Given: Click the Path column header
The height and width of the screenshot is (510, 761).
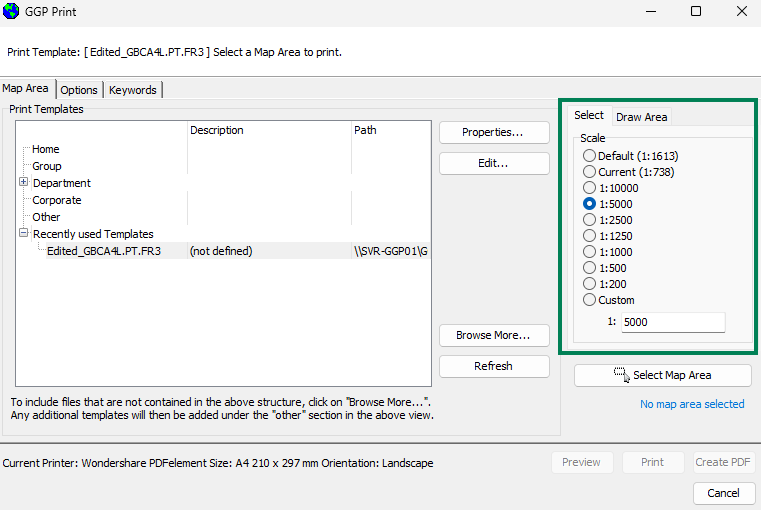Looking at the screenshot, I should (391, 130).
